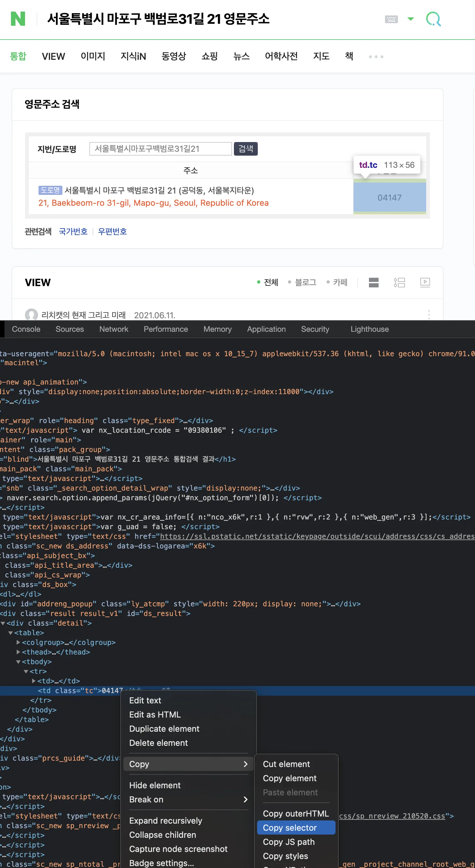The width and height of the screenshot is (475, 868).
Task: Expand the colgroup node
Action: pyautogui.click(x=18, y=643)
